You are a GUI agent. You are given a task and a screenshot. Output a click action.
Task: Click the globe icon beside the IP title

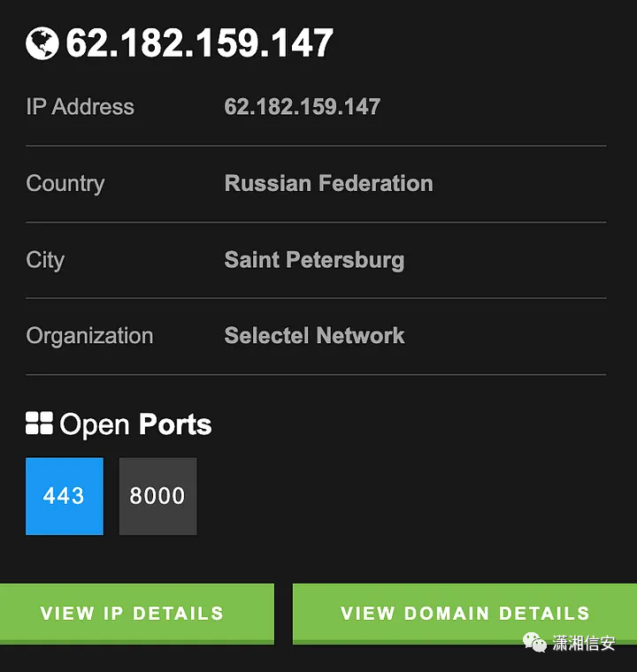pyautogui.click(x=42, y=42)
